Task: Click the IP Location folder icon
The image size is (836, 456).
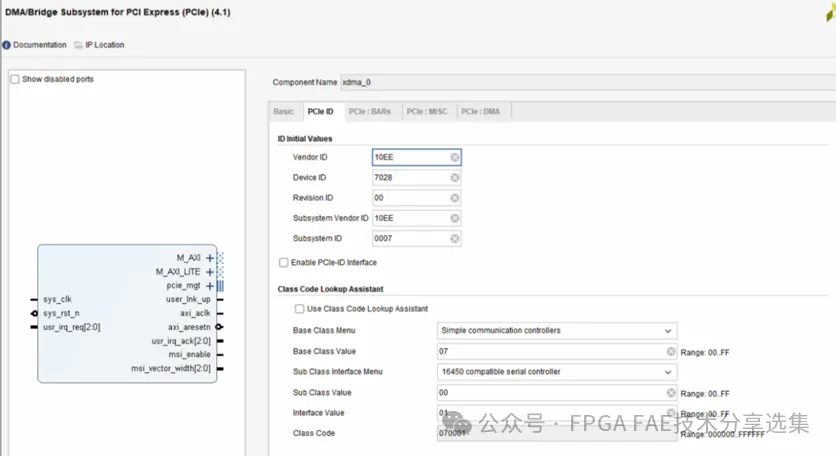Action: (x=77, y=45)
